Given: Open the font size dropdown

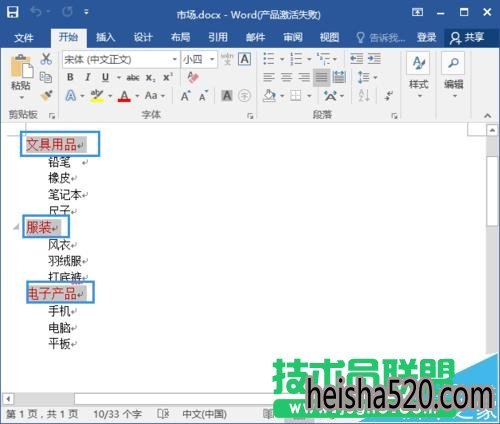Looking at the screenshot, I should [x=212, y=60].
